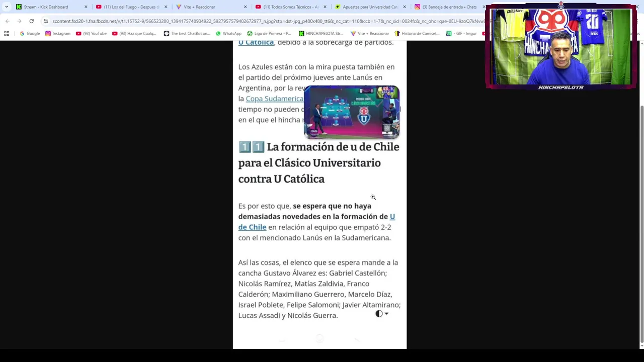Close the Los del Fuego tab
Image resolution: width=644 pixels, height=362 pixels.
pos(166,7)
